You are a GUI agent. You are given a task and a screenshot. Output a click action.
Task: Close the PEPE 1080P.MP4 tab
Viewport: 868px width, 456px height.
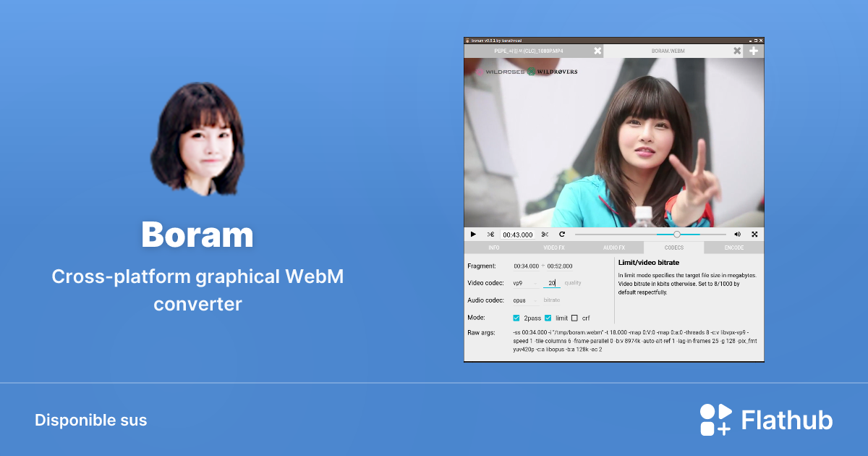tap(597, 51)
